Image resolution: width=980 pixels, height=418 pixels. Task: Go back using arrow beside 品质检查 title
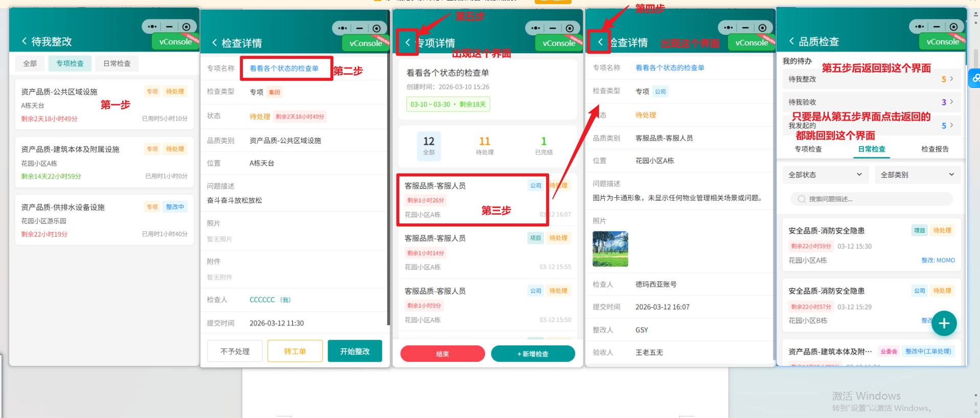791,41
